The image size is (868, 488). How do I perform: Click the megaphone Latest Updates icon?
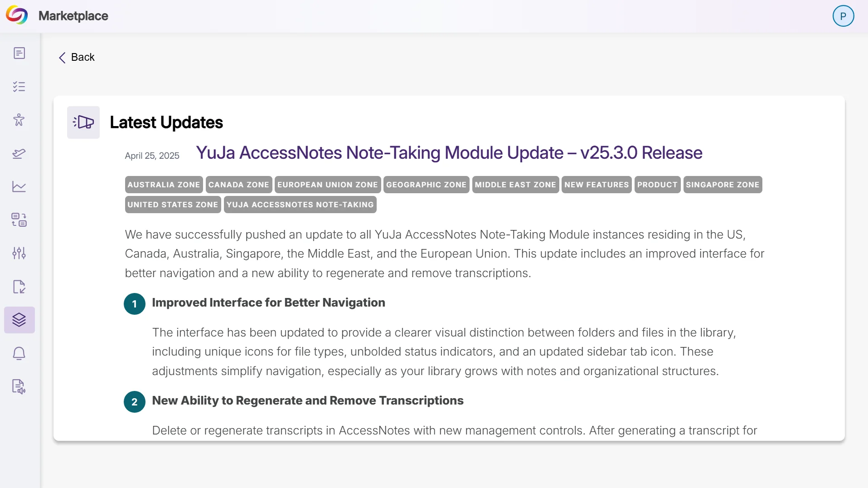tap(83, 122)
